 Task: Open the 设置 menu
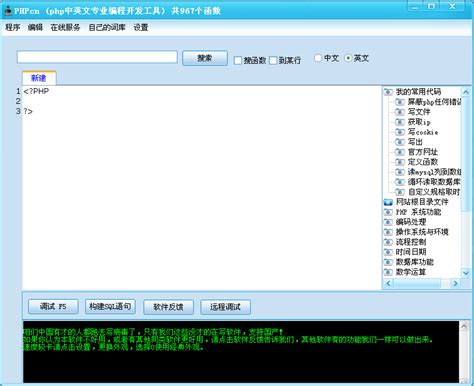(141, 27)
